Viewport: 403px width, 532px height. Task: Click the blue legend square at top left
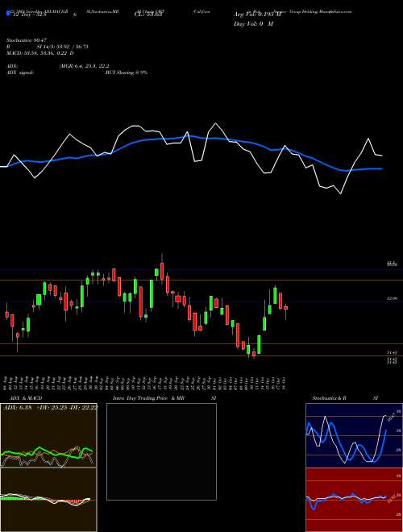coord(8,14)
